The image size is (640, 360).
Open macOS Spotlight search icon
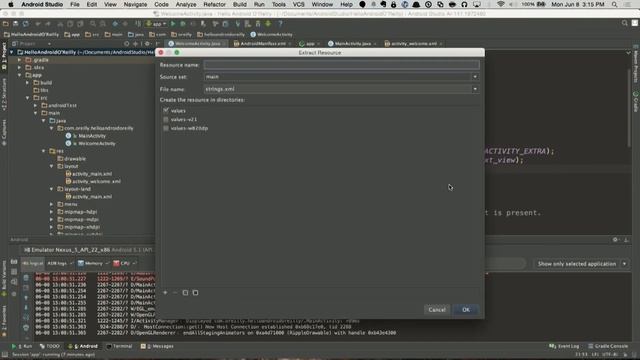pos(614,4)
